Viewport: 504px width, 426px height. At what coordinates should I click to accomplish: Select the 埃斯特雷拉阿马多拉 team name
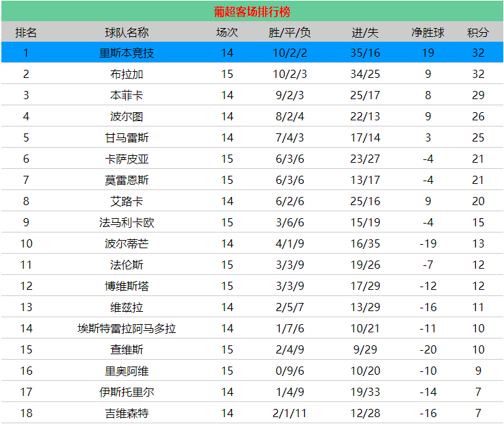point(127,328)
